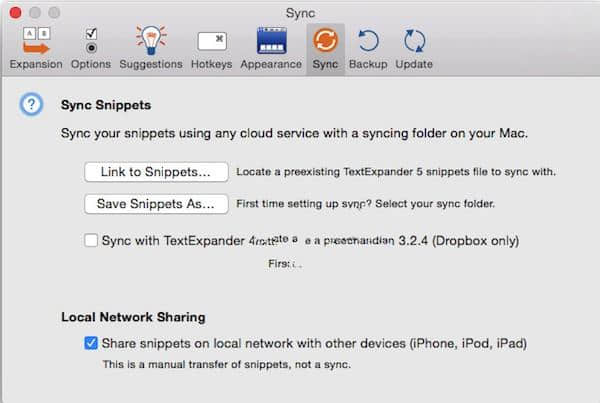
Task: Enable Sync with TextExpander Dropbox checkbox
Action: 92,241
